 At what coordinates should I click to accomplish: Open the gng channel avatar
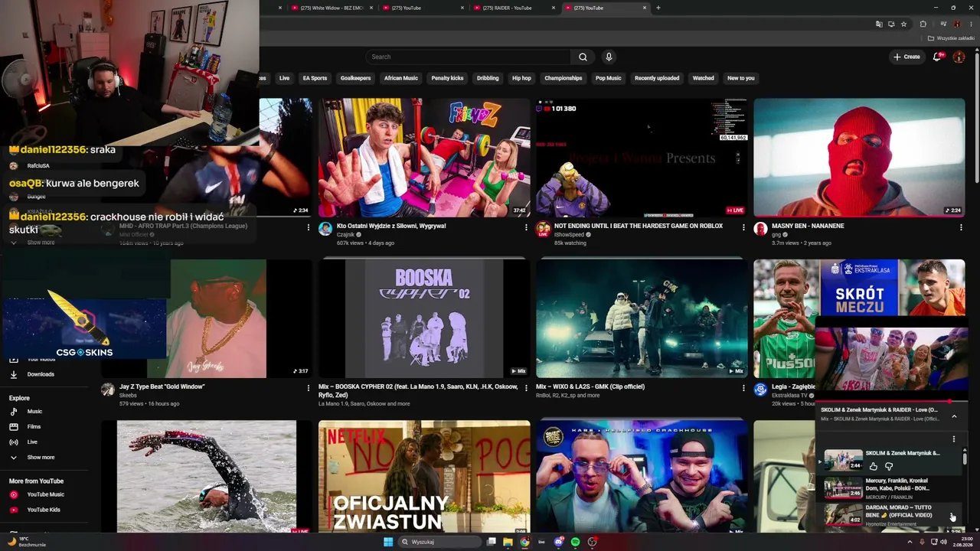(x=760, y=229)
